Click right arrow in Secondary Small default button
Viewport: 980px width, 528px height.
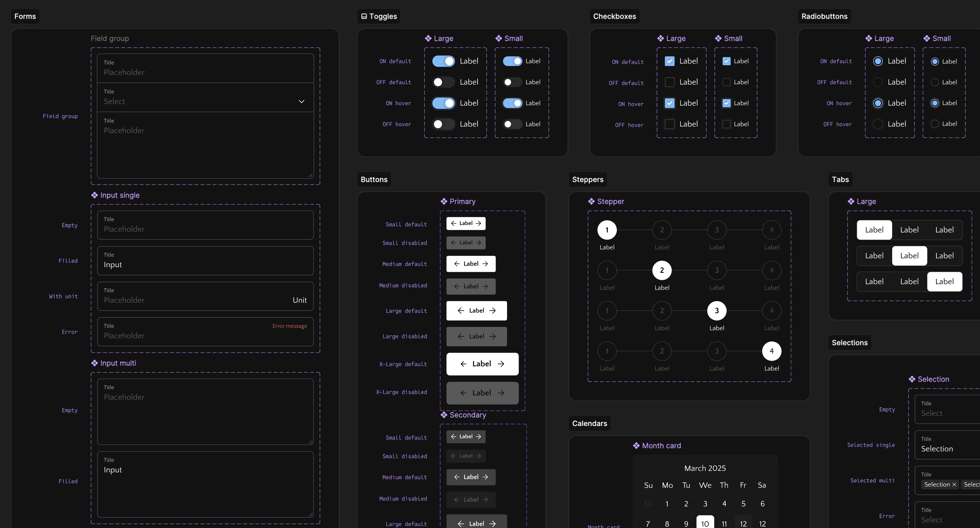(x=479, y=437)
